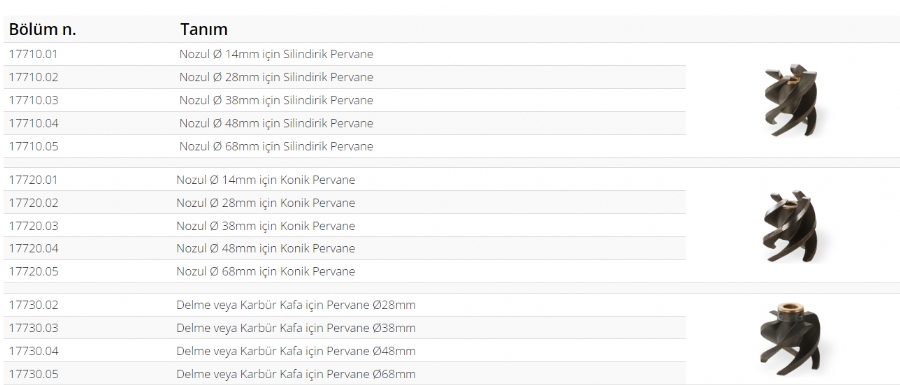
Task: Click part number 17730.03
Action: (x=33, y=328)
